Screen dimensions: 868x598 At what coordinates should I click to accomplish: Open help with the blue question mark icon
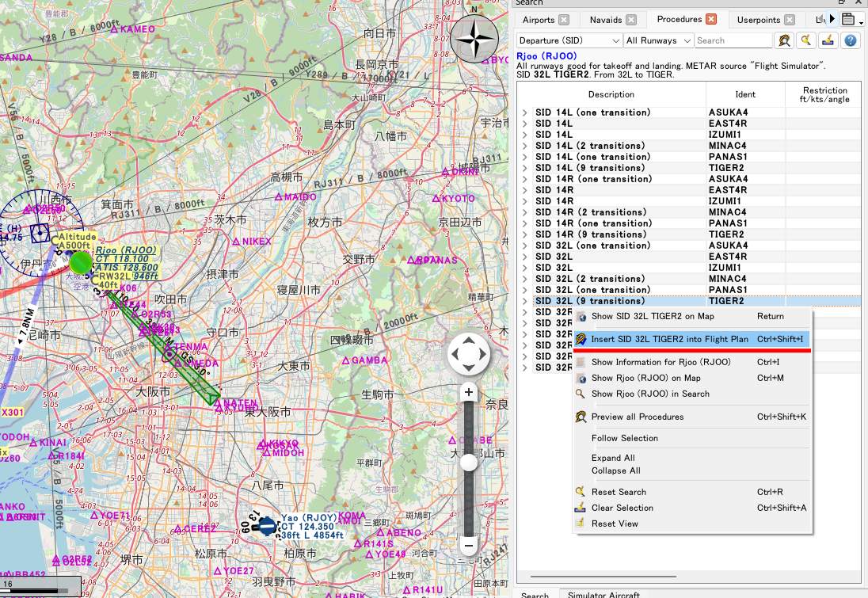[851, 40]
